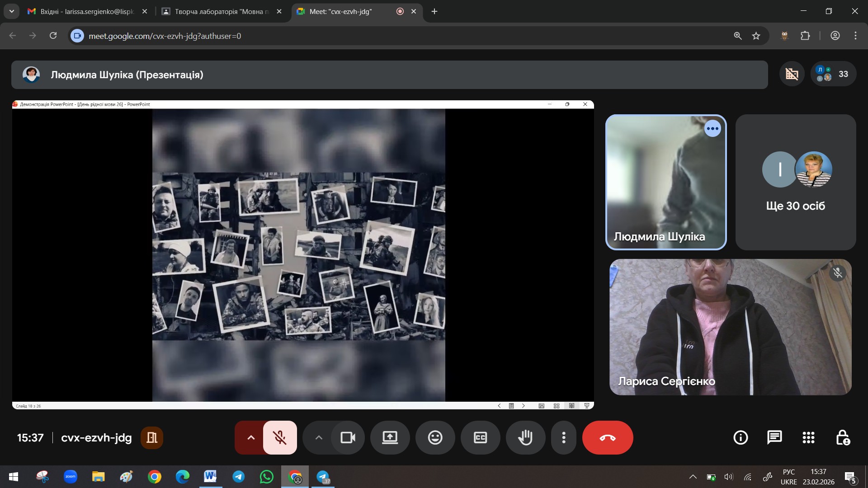Open host controls lock icon
868x488 pixels.
[843, 437]
